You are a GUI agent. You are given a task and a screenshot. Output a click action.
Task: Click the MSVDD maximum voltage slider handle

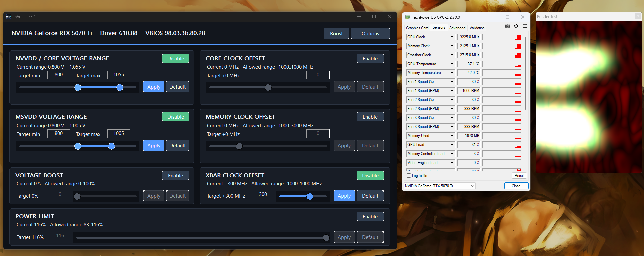[x=111, y=146]
